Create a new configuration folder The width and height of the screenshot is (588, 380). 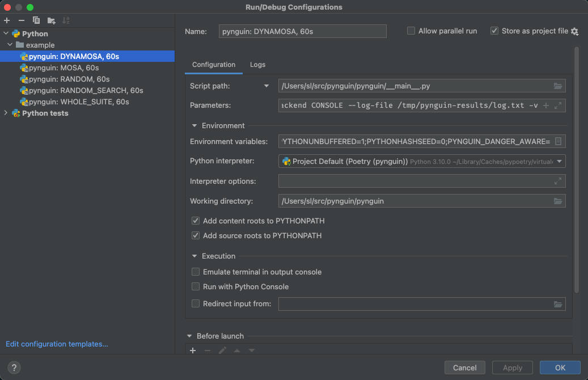click(52, 20)
